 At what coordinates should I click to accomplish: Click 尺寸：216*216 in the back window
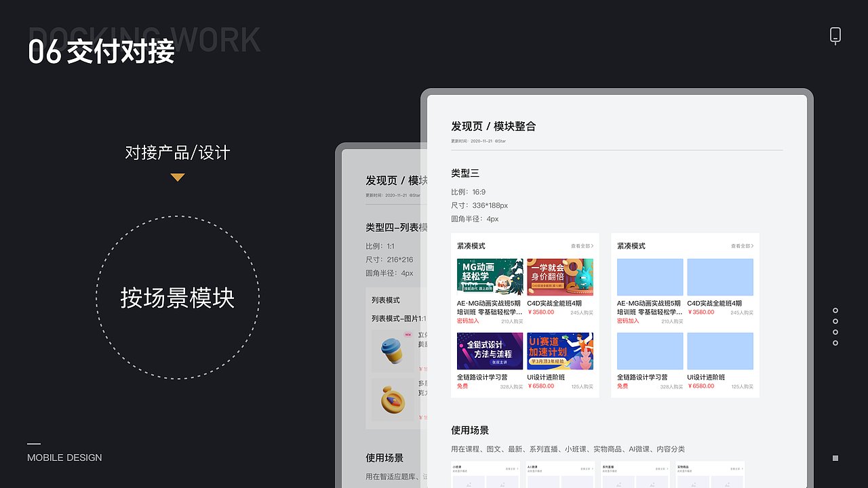[x=389, y=260]
